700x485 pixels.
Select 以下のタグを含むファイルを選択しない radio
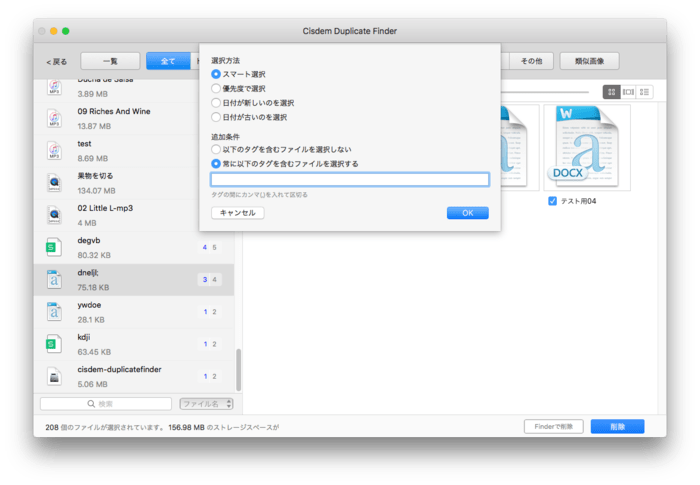[x=216, y=149]
